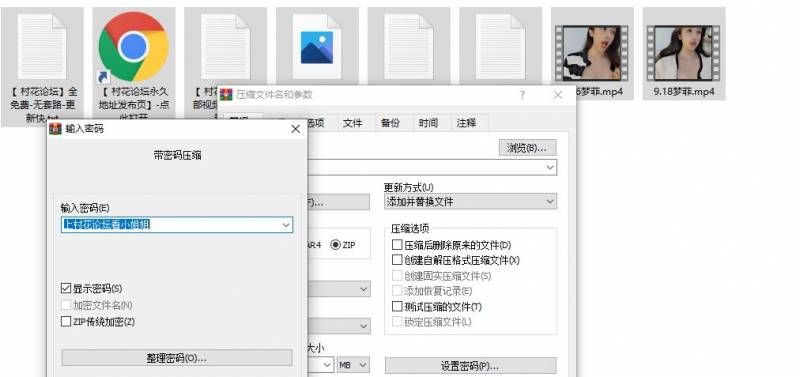800x377 pixels.
Task: Check 压缩后删除原来的文件 option
Action: point(397,245)
